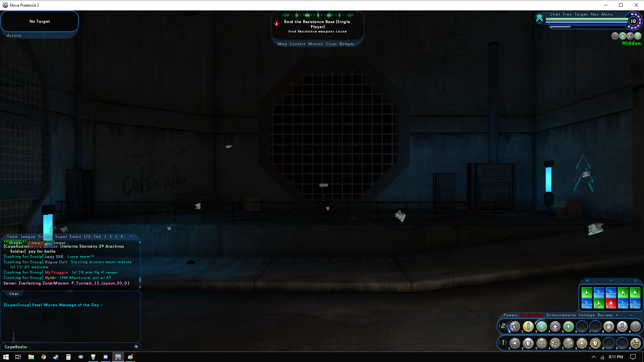Open the Mission window from the nav bar
The image size is (644, 362).
316,44
